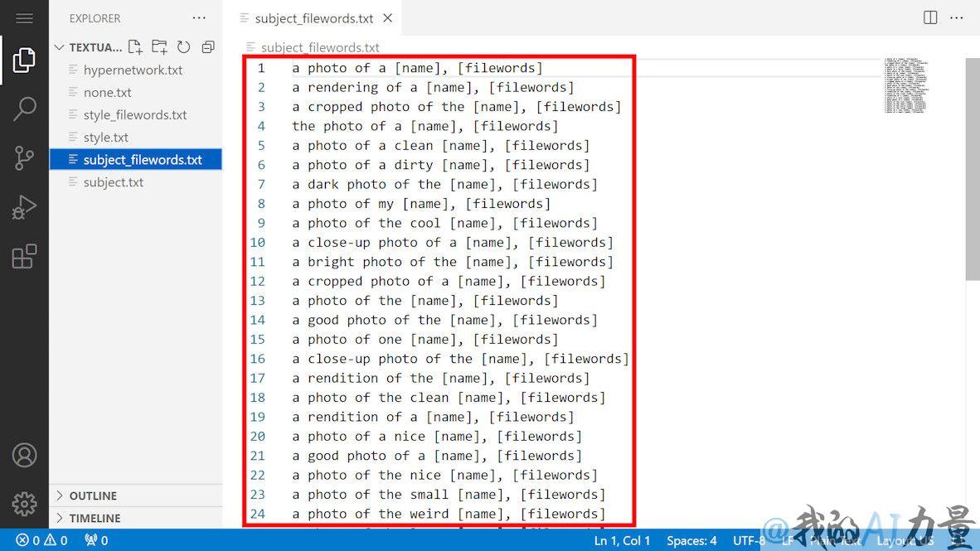Open the Explorer view in activity bar
This screenshot has width=980, height=551.
24,60
